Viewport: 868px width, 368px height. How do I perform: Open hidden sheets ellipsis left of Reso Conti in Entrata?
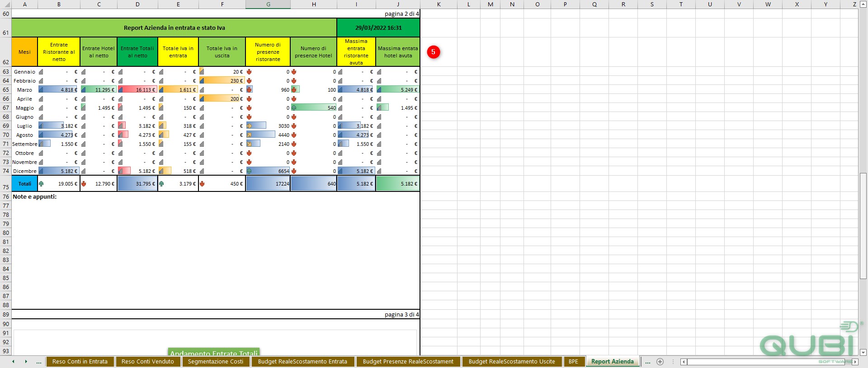[39, 362]
